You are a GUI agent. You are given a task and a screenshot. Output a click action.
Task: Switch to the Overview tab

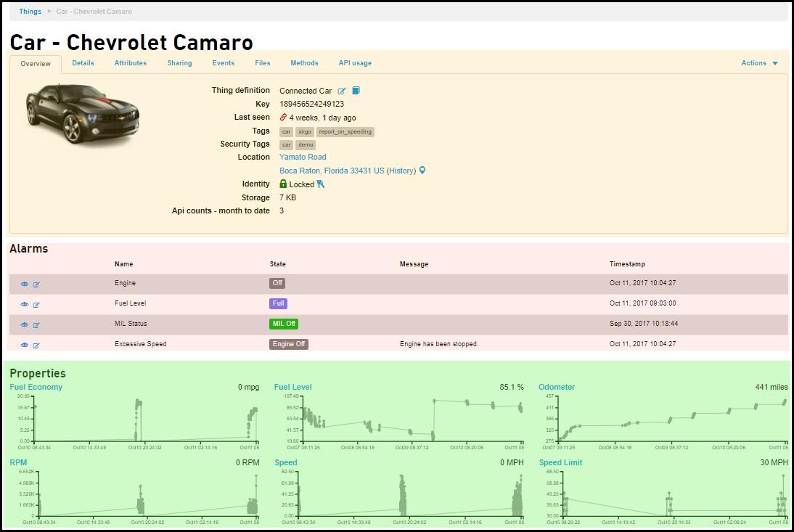[36, 64]
